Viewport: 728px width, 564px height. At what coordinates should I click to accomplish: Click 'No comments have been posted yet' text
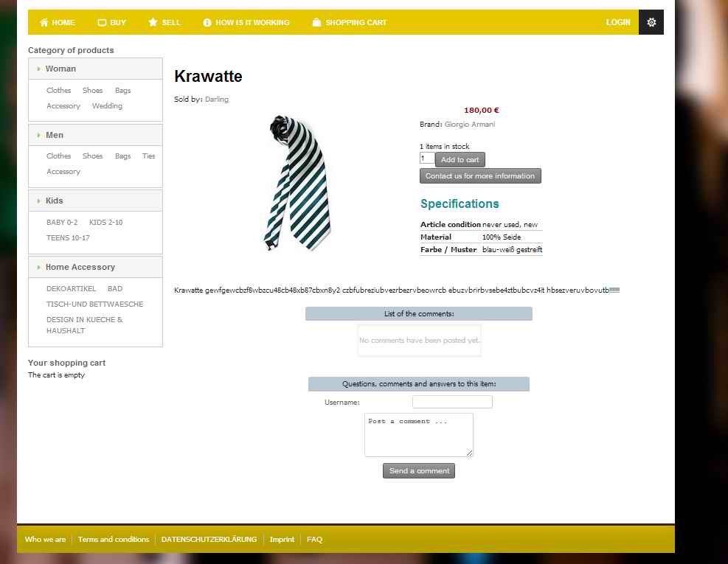click(x=419, y=341)
